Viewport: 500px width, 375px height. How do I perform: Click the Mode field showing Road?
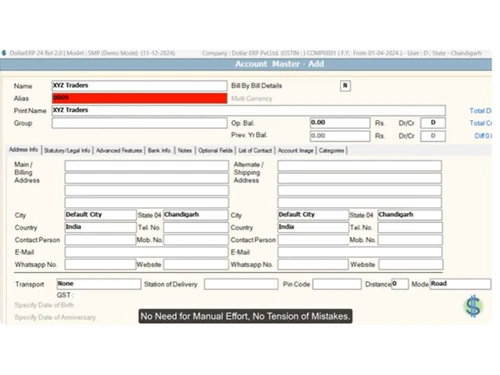tap(460, 284)
